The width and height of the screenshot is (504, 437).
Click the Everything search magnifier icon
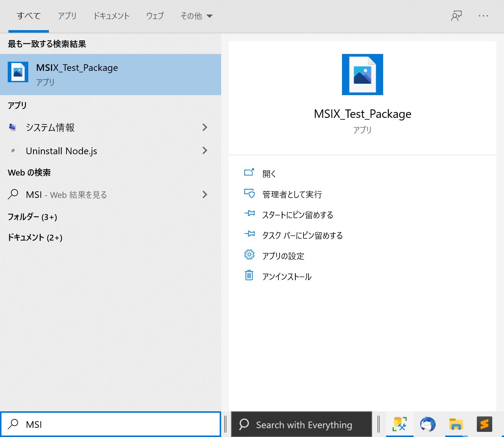[244, 425]
